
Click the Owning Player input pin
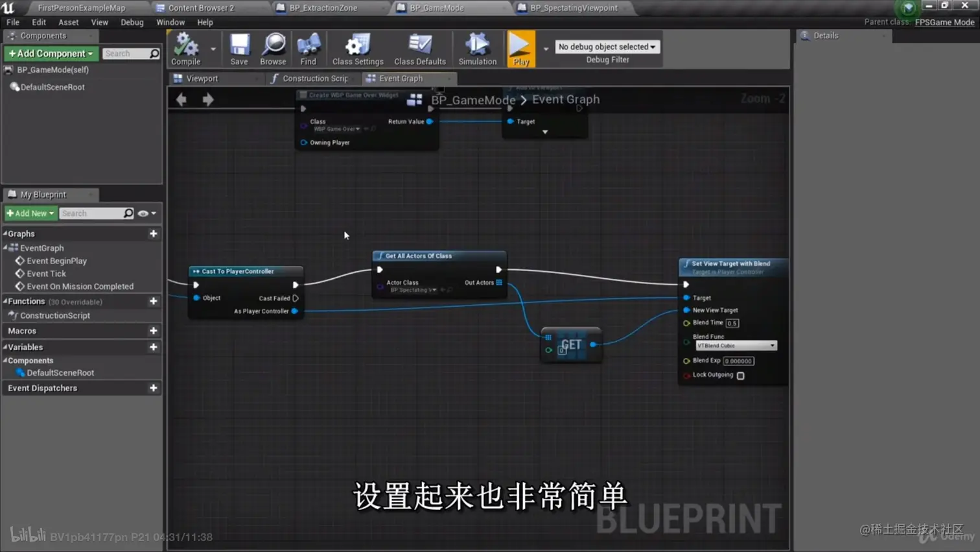(x=303, y=143)
